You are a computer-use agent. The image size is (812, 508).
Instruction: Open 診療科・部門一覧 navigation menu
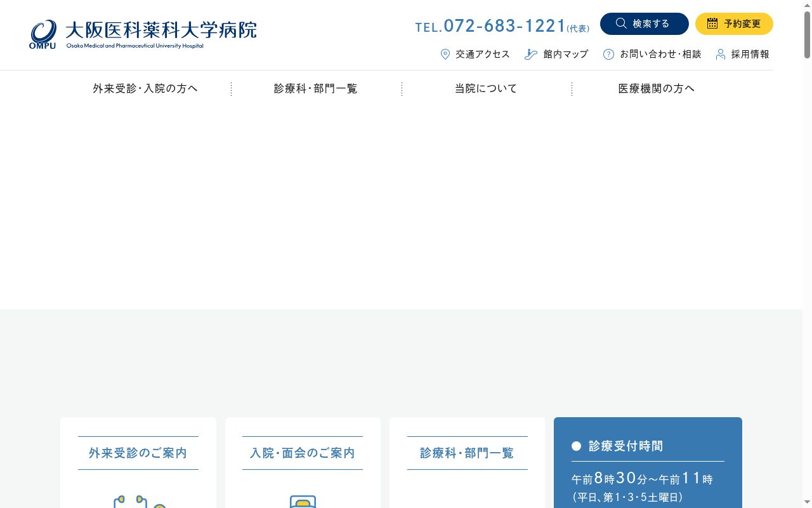pos(316,89)
